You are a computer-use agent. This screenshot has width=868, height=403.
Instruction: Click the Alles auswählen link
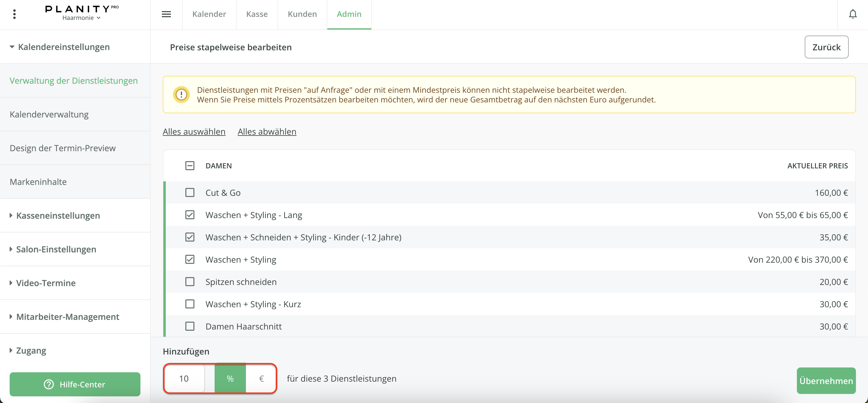(194, 132)
